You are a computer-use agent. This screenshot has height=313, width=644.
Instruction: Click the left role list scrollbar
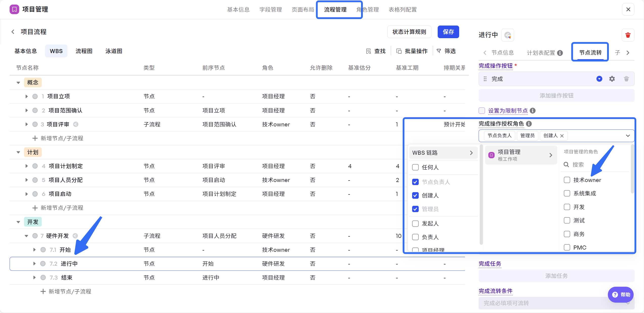[481, 195]
